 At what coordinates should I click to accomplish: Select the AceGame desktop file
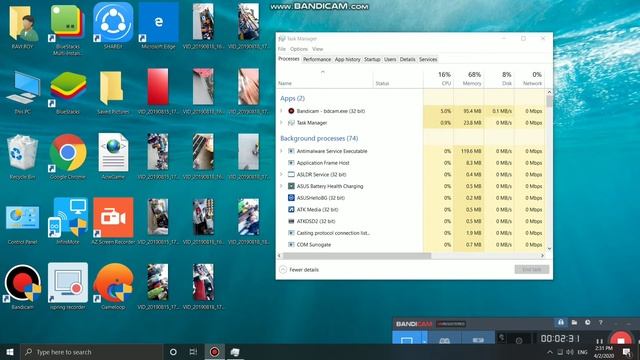coord(113,157)
